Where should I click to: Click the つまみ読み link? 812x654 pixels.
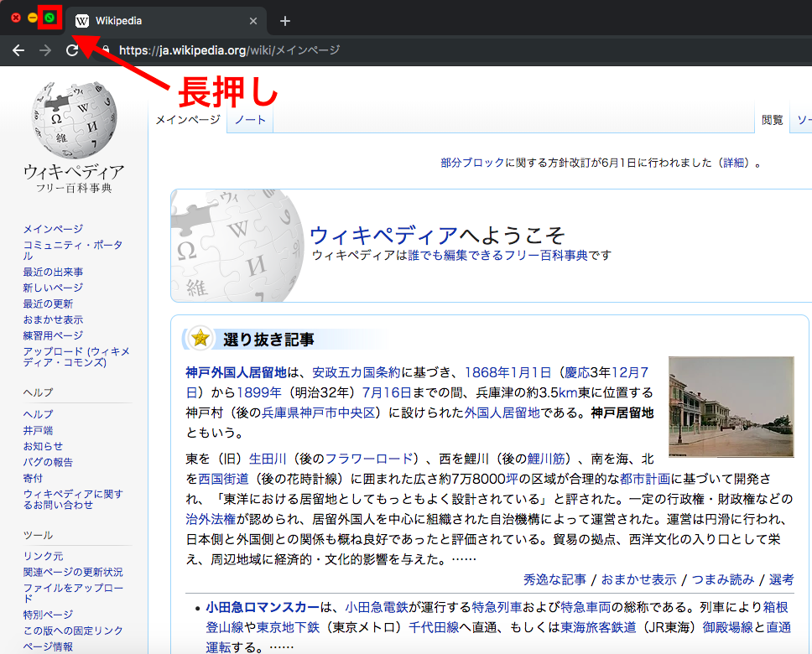click(x=723, y=579)
